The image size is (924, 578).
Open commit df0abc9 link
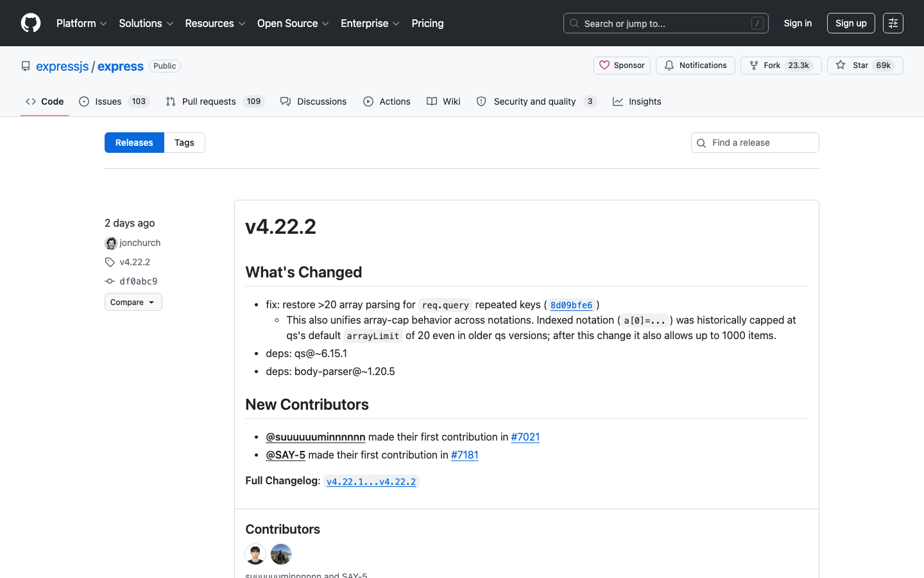coord(139,281)
